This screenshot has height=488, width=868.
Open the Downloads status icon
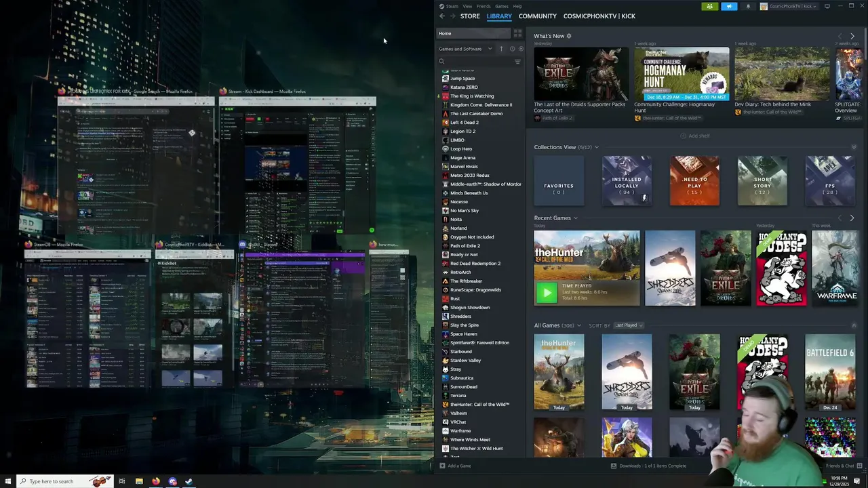(x=613, y=466)
